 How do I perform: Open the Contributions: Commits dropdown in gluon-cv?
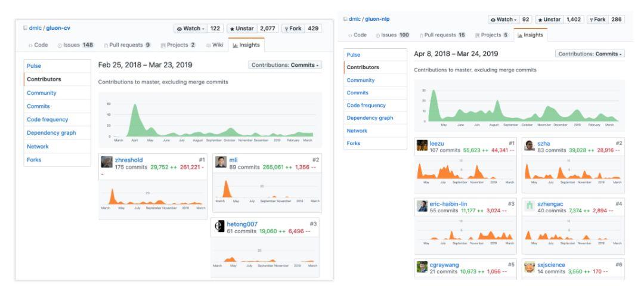(x=285, y=65)
